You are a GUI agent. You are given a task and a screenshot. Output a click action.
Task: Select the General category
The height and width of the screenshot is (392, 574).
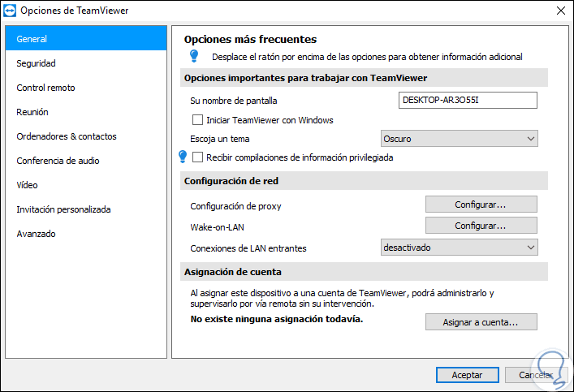(86, 39)
